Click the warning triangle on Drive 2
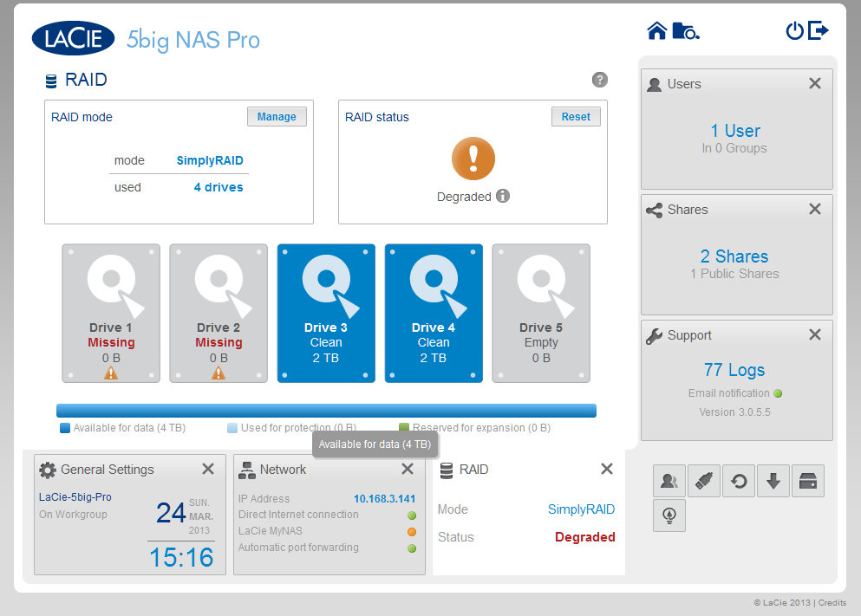Viewport: 861px width, 616px height. pos(219,373)
